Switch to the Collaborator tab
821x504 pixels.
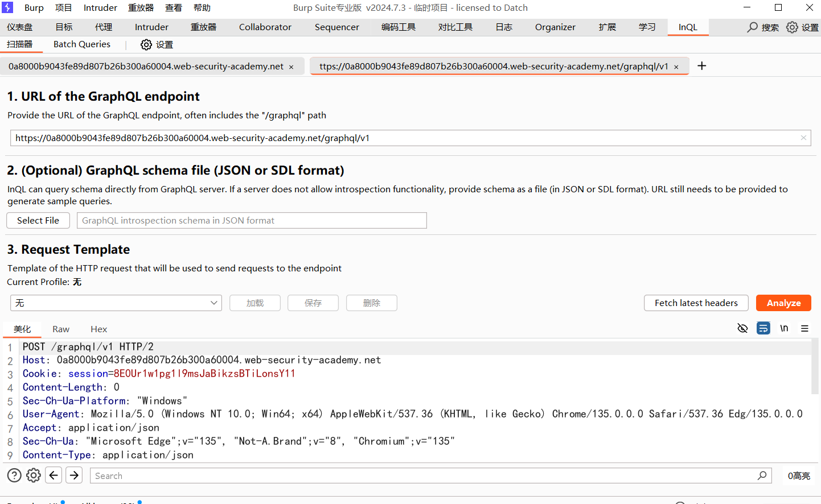(265, 27)
